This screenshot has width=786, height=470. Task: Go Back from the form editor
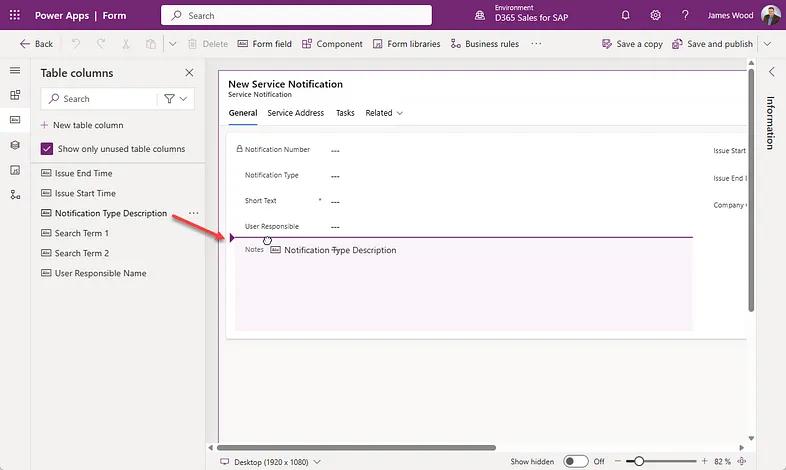36,44
